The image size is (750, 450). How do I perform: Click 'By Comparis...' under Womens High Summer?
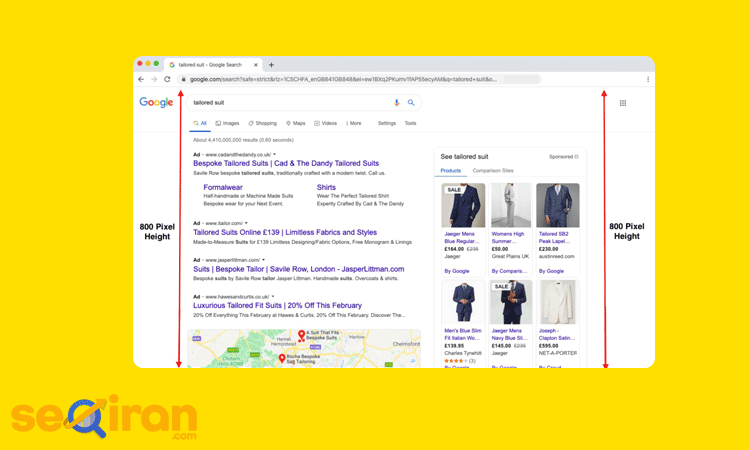pyautogui.click(x=509, y=271)
